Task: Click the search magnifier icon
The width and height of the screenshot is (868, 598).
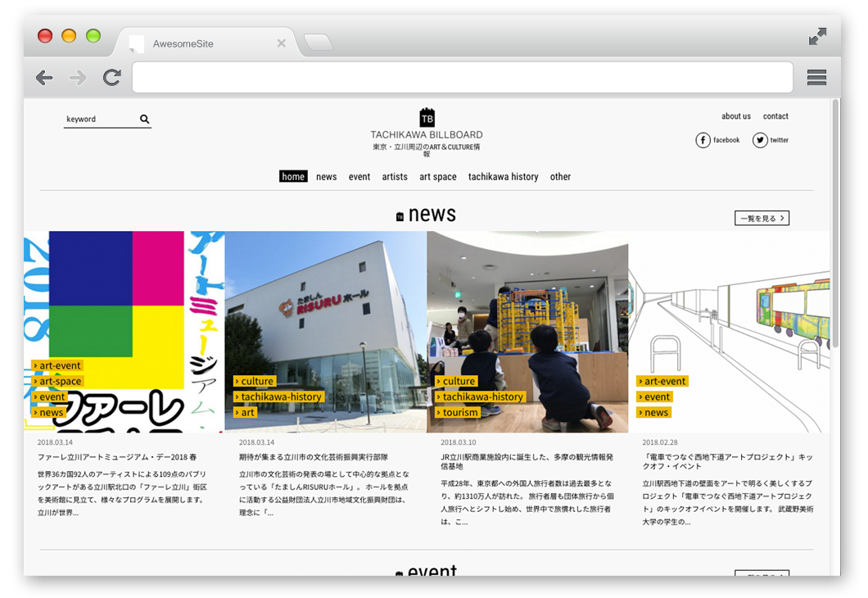Action: tap(145, 120)
